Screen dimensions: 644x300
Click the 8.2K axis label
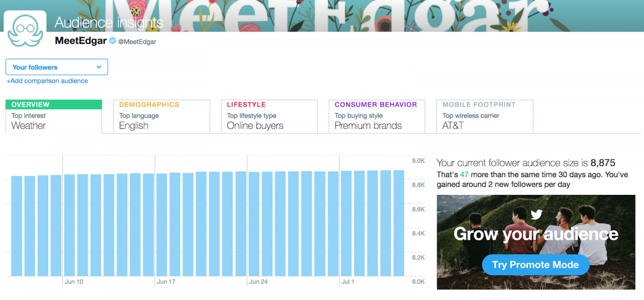[x=419, y=258]
